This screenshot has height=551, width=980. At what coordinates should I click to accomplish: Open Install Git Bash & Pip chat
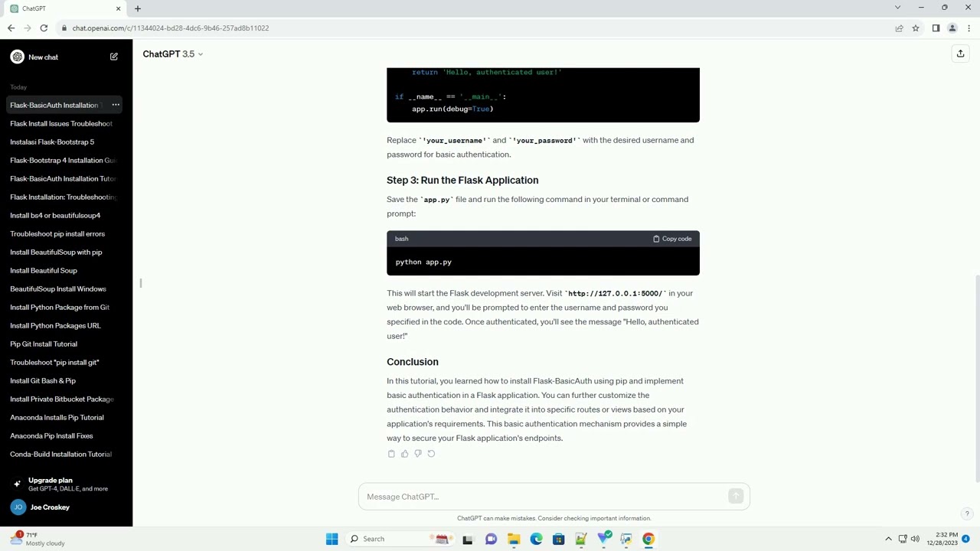tap(43, 380)
